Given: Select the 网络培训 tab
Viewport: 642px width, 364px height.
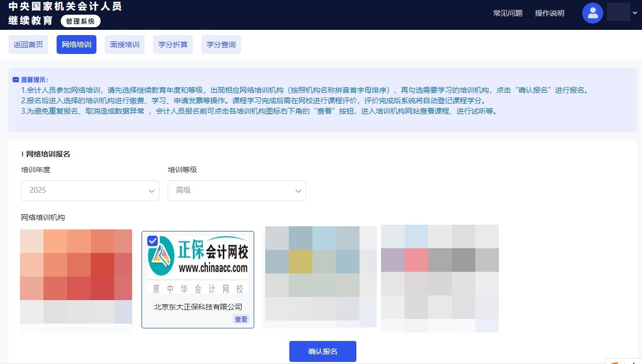Looking at the screenshot, I should pos(76,45).
